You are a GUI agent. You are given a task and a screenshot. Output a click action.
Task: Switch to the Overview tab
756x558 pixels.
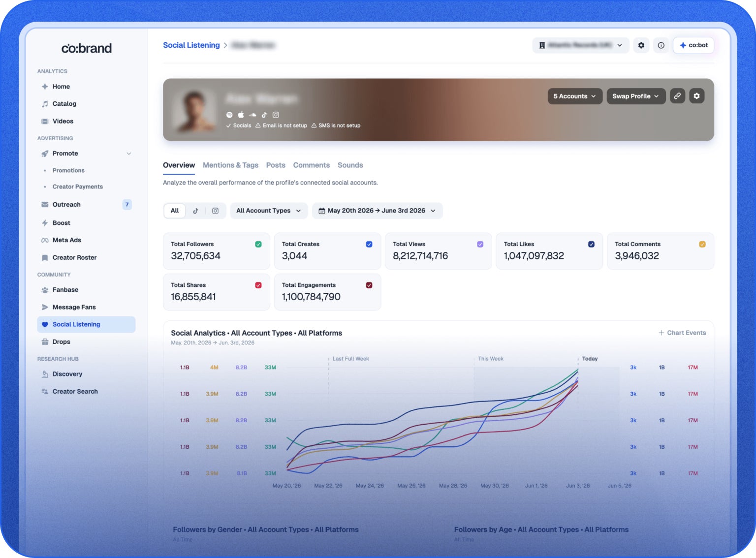click(x=179, y=165)
